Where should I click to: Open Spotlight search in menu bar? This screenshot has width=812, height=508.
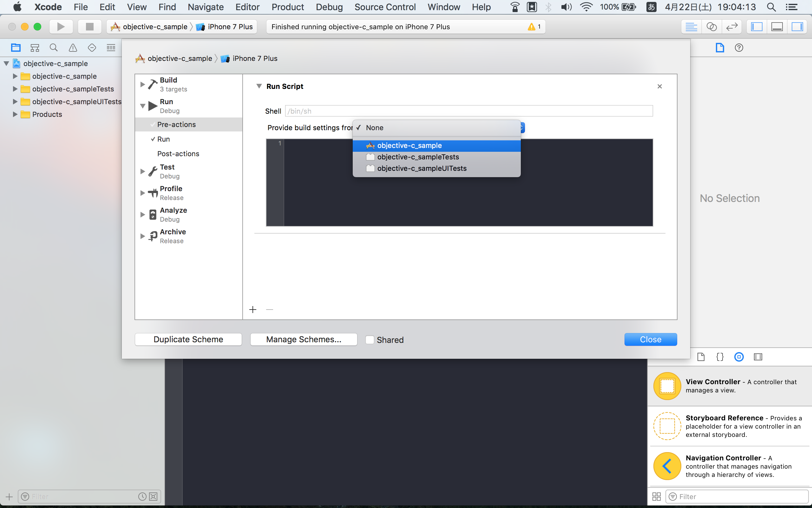point(772,7)
